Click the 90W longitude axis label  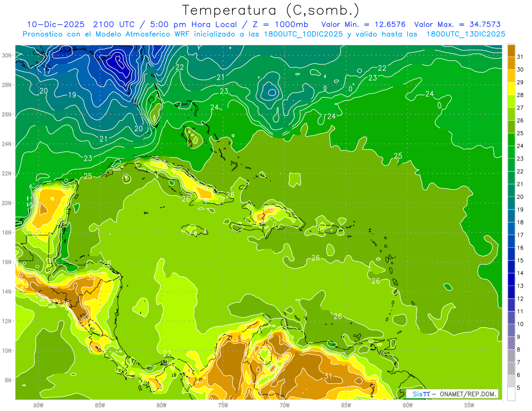[x=38, y=405]
